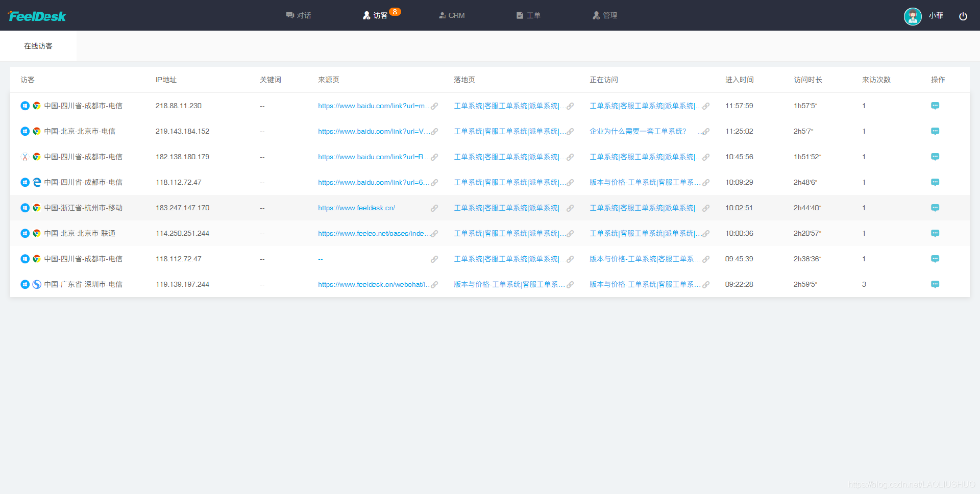The height and width of the screenshot is (494, 980).
Task: Click the Chrome browser icon for the Hangzhou visitor
Action: point(36,208)
